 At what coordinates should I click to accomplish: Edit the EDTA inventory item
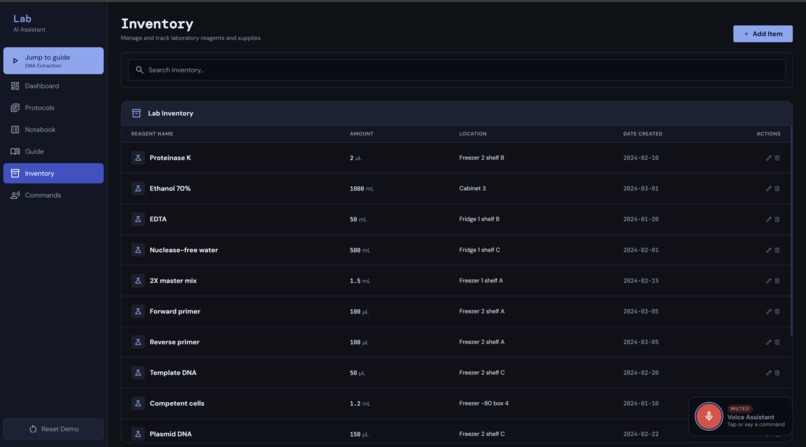pyautogui.click(x=768, y=219)
